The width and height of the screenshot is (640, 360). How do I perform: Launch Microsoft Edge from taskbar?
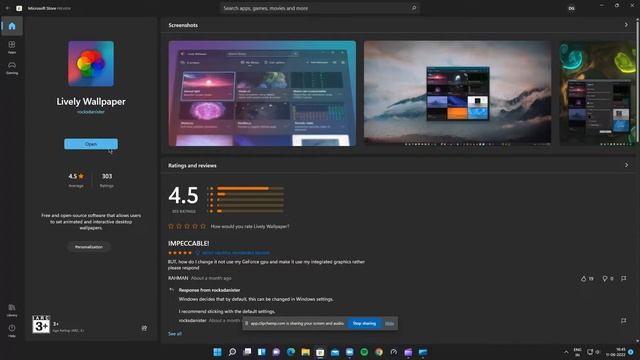(291, 352)
